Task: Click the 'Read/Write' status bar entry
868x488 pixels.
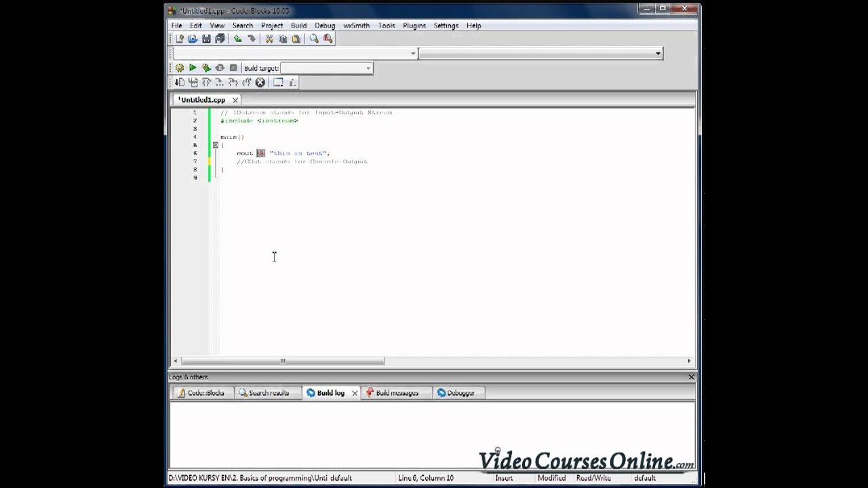Action: [593, 478]
